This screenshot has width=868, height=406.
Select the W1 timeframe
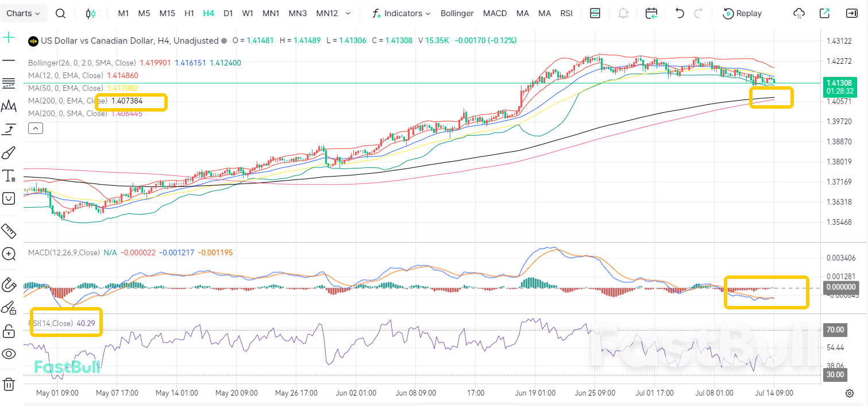coord(248,13)
